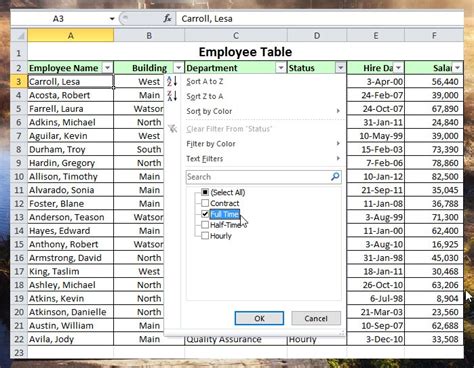Click Building cell South in row 8

click(139, 149)
